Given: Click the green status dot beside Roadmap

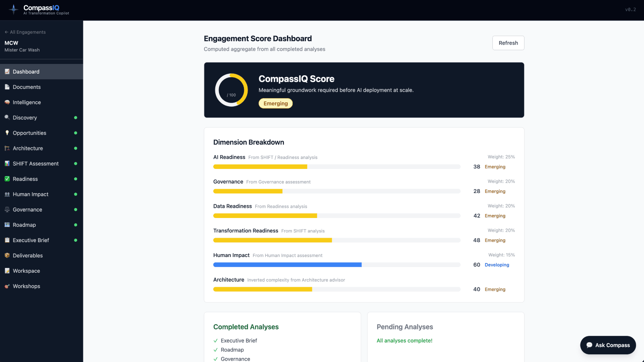Looking at the screenshot, I should 76,225.
